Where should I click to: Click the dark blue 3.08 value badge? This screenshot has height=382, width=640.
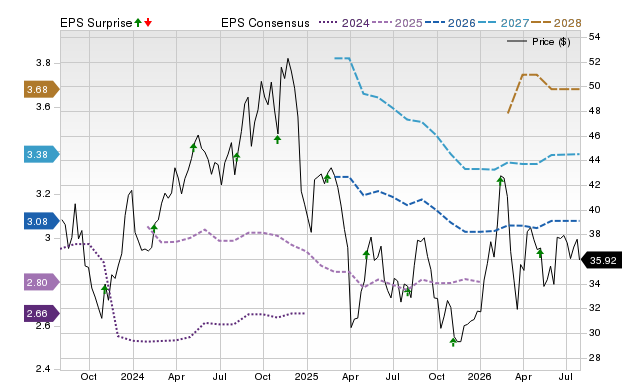[42, 222]
